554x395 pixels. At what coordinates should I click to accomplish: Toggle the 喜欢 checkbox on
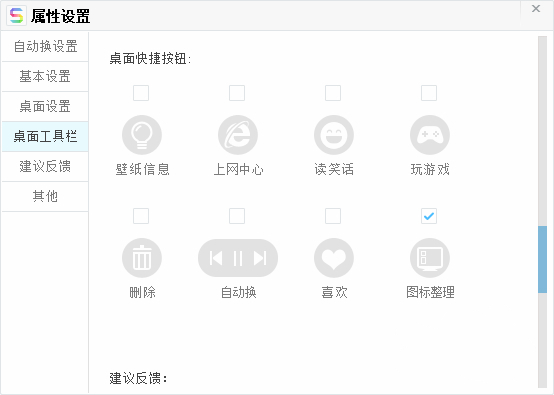333,216
